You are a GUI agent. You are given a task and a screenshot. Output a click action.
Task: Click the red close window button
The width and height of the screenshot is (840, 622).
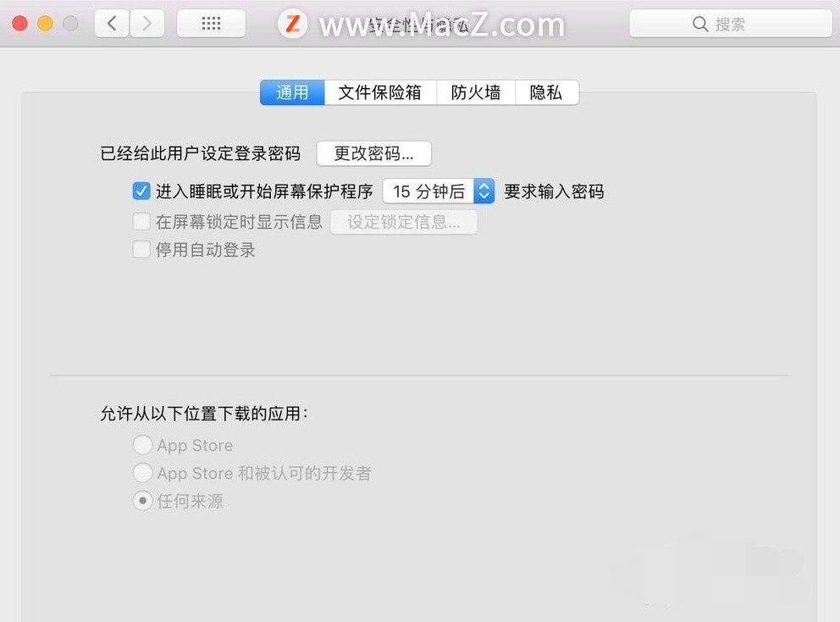pos(19,24)
